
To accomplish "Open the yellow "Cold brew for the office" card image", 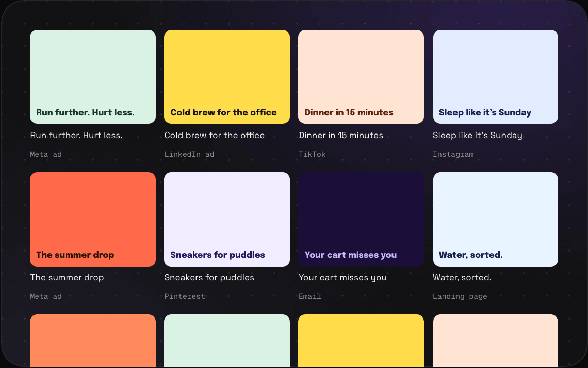I will 227,77.
